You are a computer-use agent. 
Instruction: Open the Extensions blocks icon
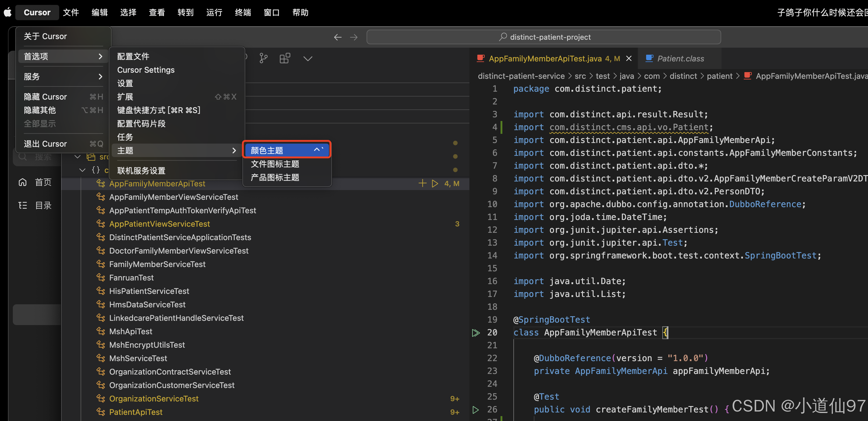(x=285, y=58)
